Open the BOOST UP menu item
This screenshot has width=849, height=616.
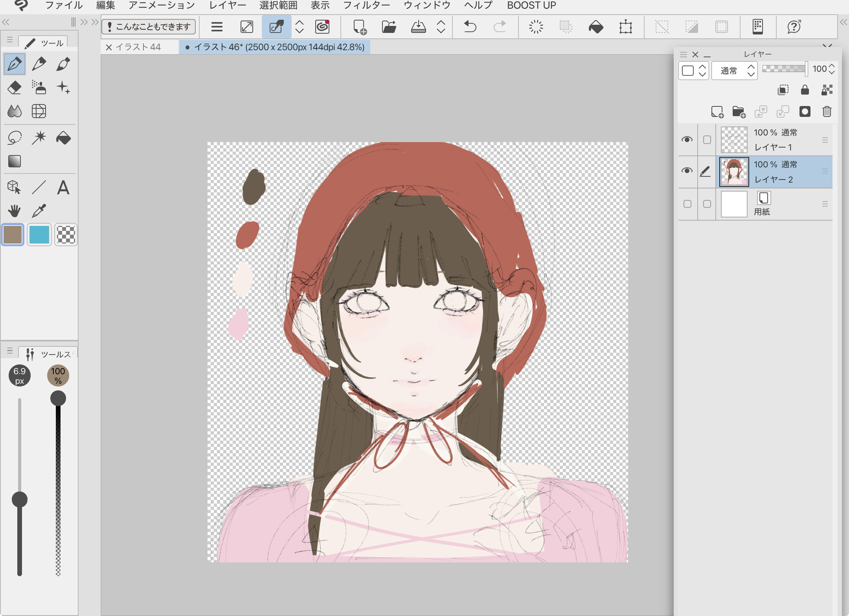(x=531, y=6)
